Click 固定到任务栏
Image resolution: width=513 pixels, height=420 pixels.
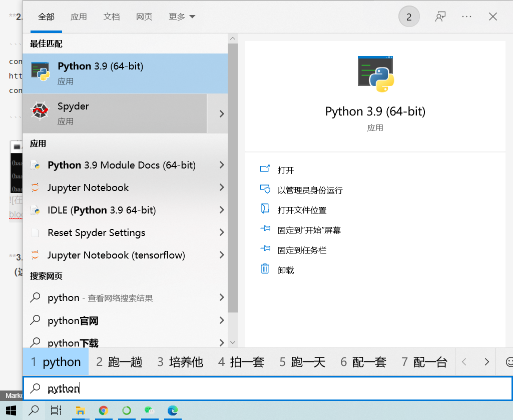(302, 250)
